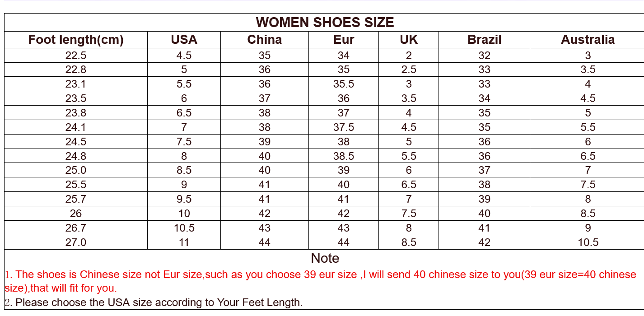Select the note about choosing USA size
The width and height of the screenshot is (644, 316).
click(154, 302)
